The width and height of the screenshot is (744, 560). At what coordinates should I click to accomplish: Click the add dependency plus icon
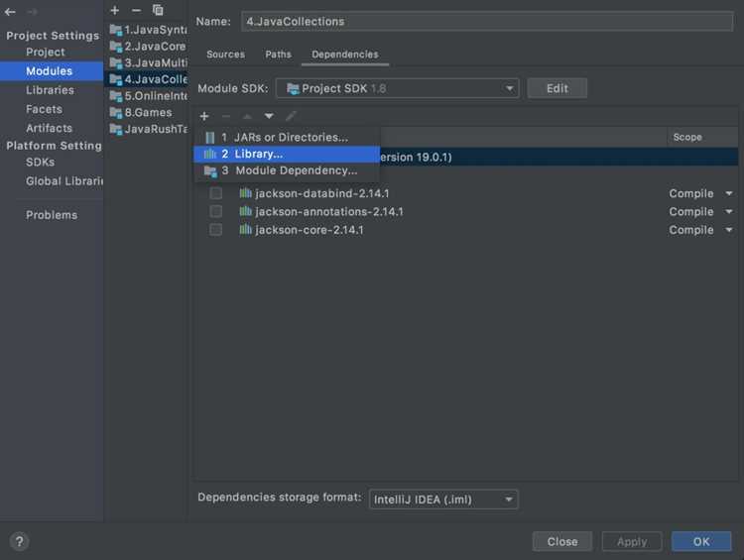(204, 116)
